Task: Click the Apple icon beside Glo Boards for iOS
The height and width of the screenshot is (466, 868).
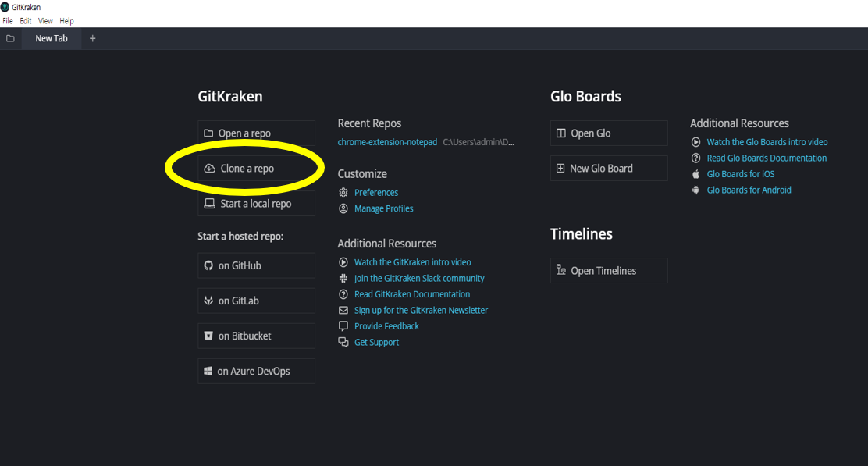Action: click(695, 174)
